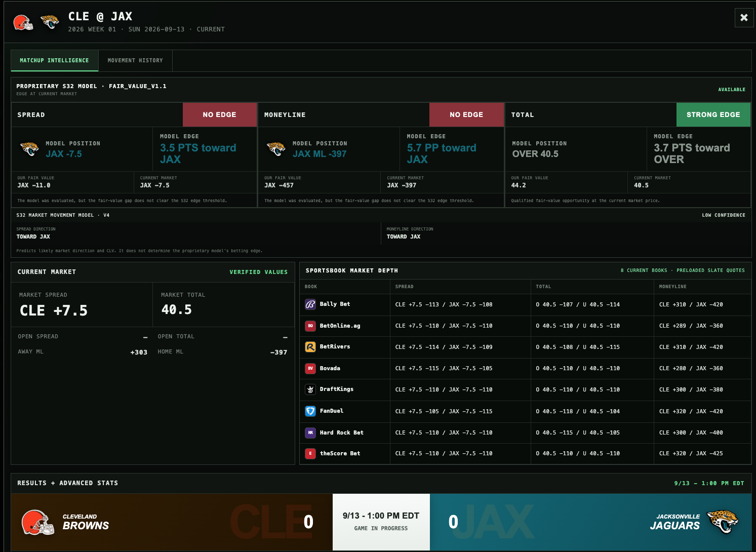Viewport: 756px width, 552px height.
Task: Click the LOW CONFIDENCE label
Action: pyautogui.click(x=724, y=215)
